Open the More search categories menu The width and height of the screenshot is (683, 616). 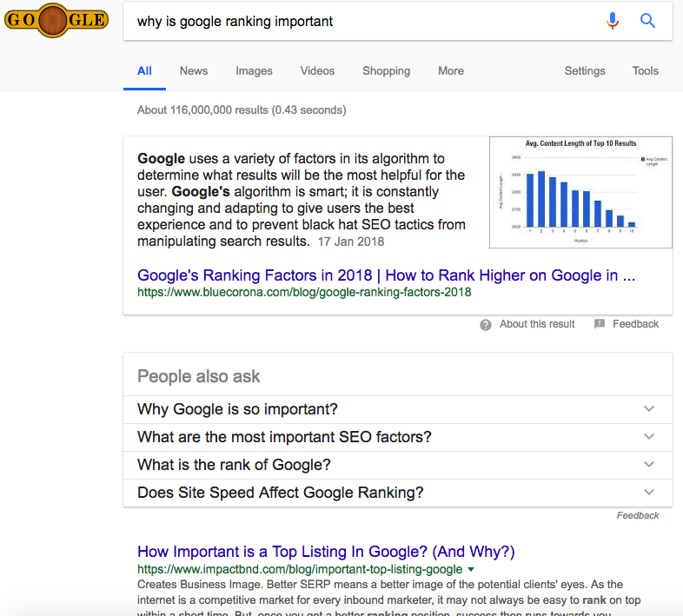[450, 71]
